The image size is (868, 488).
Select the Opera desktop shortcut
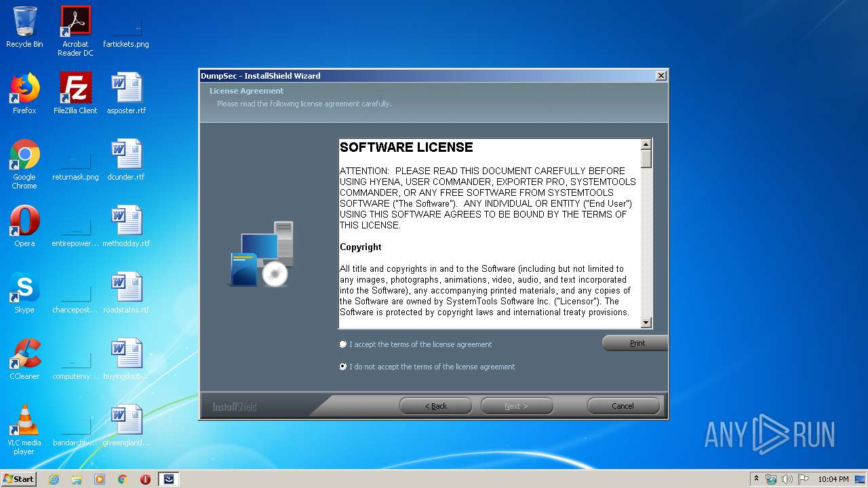point(24,226)
